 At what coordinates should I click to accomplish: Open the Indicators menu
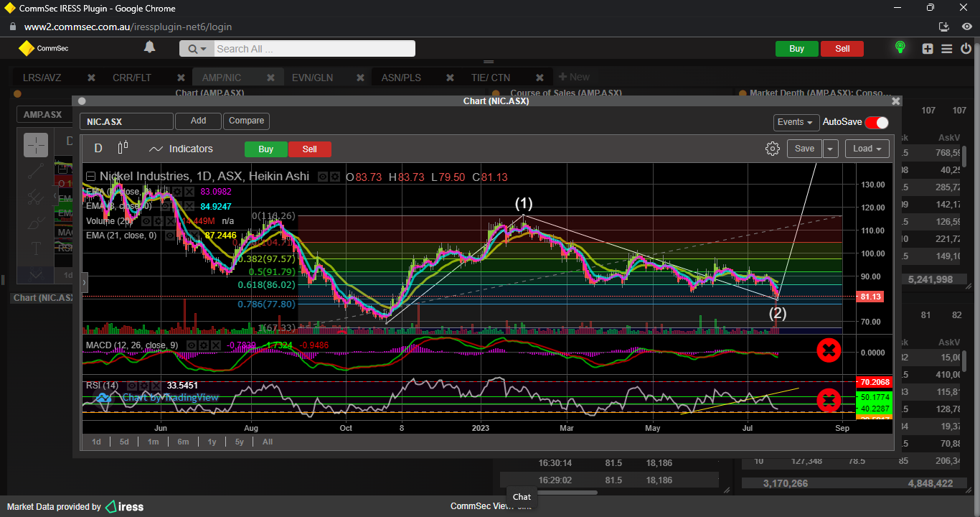click(x=181, y=149)
